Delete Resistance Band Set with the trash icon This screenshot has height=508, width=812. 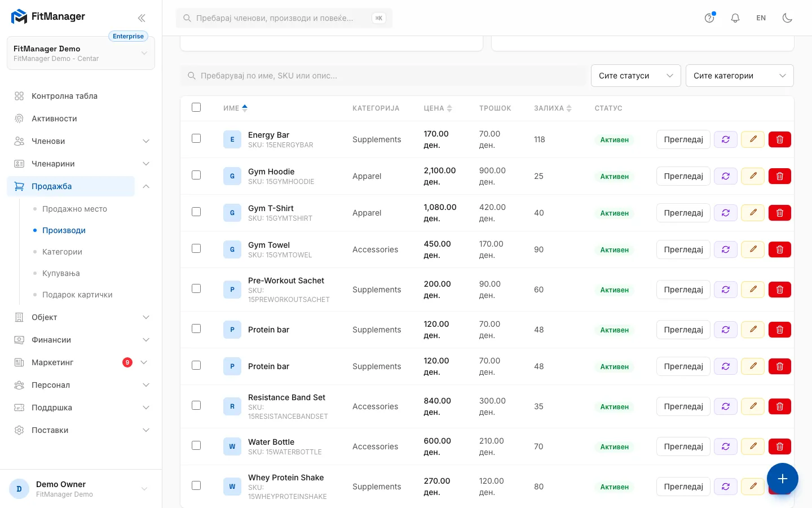[780, 406]
